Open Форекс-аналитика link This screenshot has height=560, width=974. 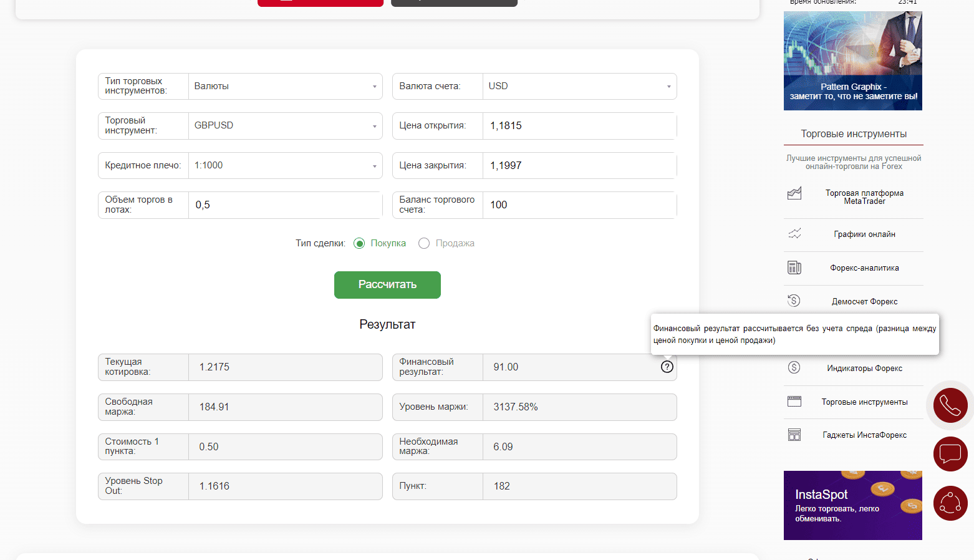[x=864, y=268]
